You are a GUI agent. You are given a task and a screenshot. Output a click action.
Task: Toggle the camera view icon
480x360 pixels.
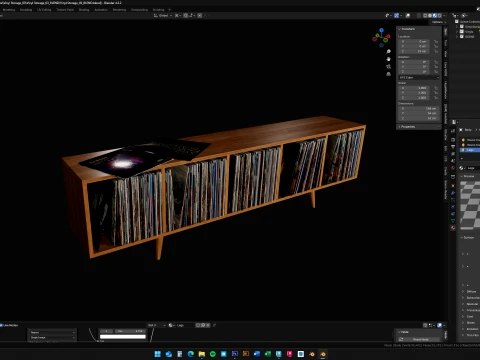click(x=388, y=66)
